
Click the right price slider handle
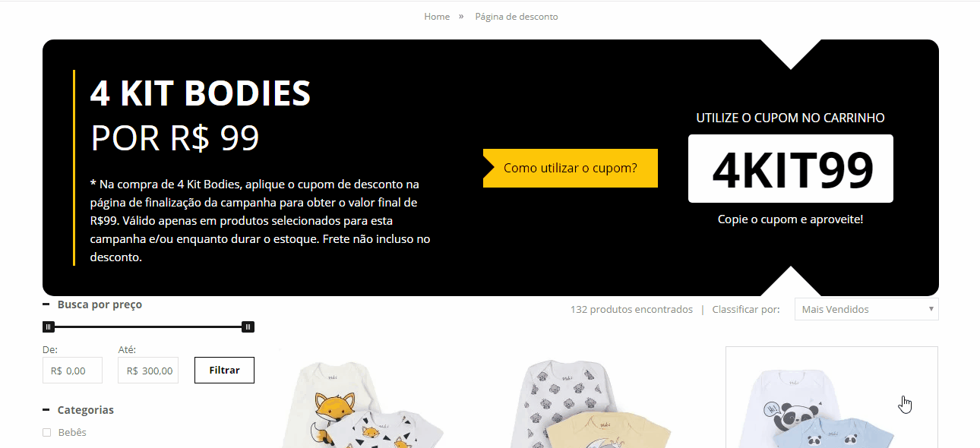click(248, 327)
